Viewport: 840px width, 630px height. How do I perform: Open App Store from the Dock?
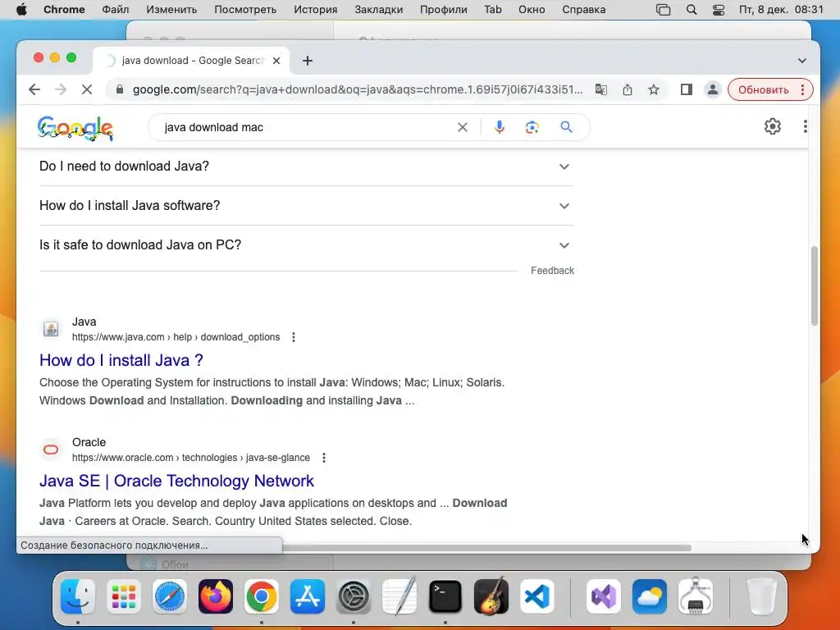[x=308, y=596]
